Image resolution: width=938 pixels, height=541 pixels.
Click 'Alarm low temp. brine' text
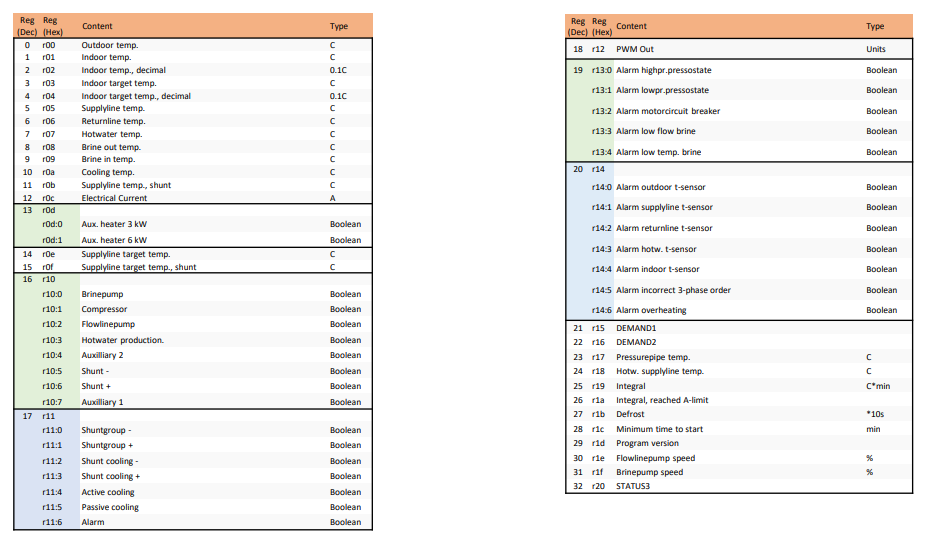[x=659, y=152]
